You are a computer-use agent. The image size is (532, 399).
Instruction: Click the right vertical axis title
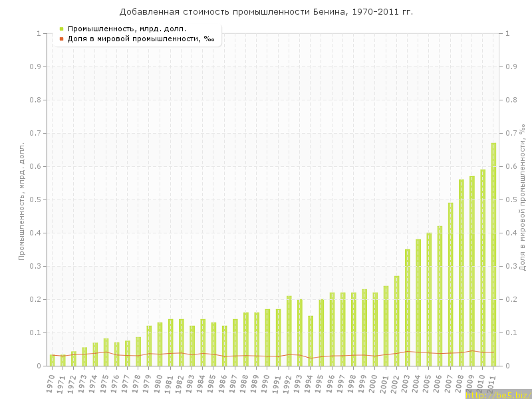pyautogui.click(x=523, y=199)
